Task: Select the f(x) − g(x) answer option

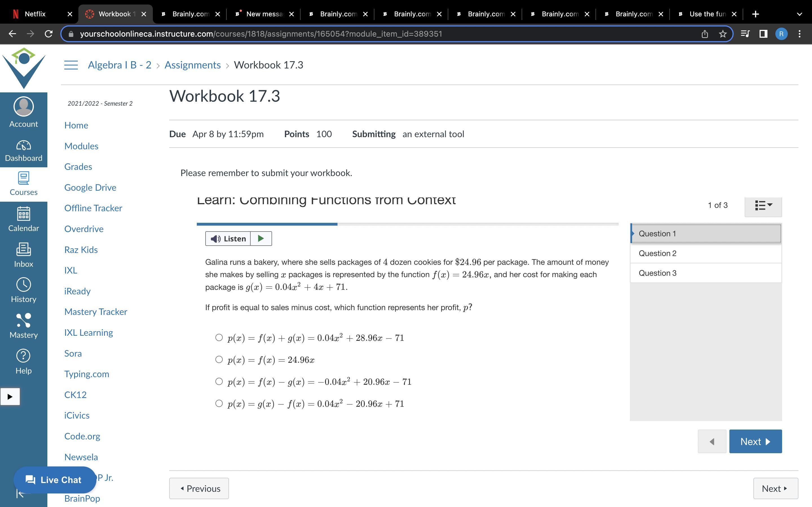Action: point(219,382)
